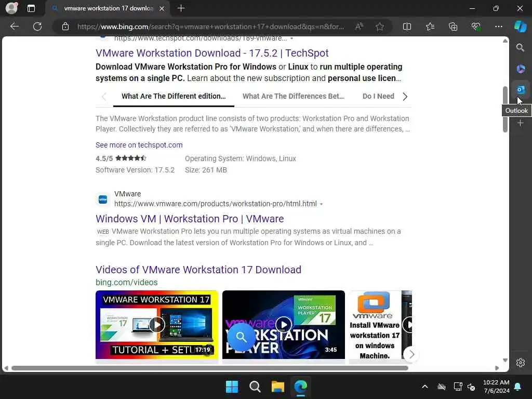Click the VMware site favicon
The width and height of the screenshot is (532, 399).
coord(103,199)
